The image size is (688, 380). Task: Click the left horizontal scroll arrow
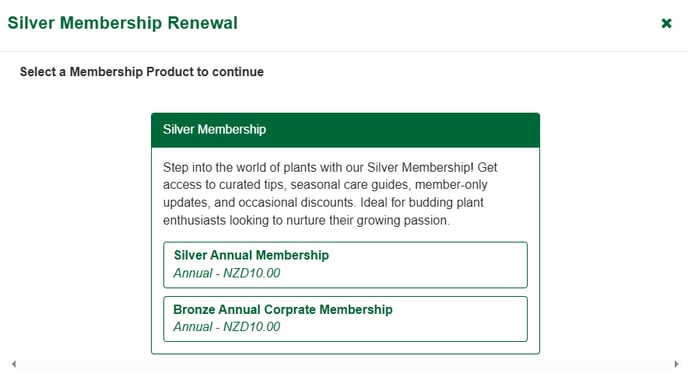point(14,364)
